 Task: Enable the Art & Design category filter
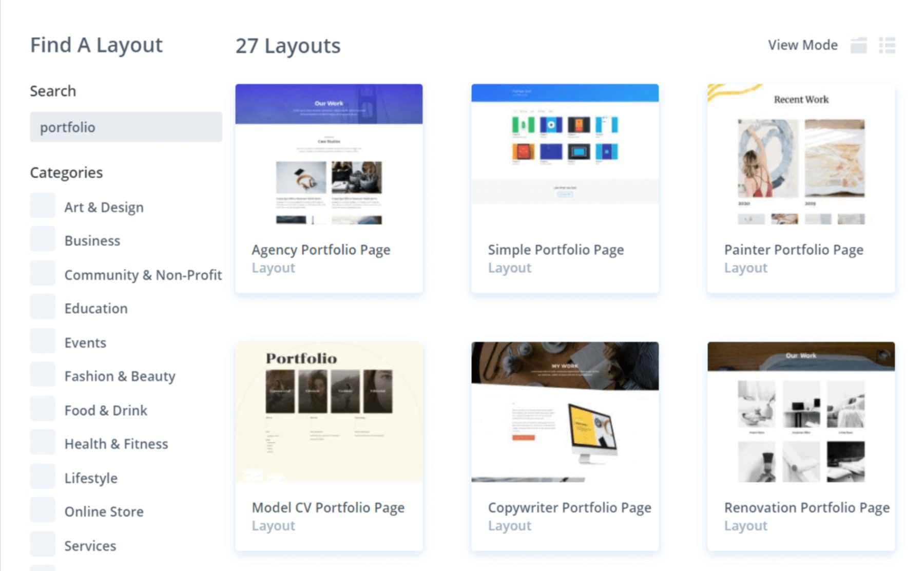[43, 205]
